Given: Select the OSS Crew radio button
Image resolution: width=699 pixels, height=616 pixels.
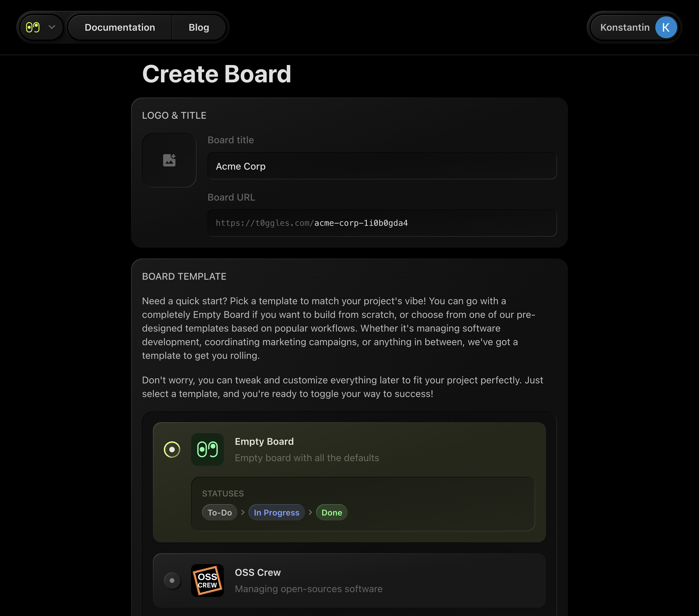Looking at the screenshot, I should click(x=172, y=581).
